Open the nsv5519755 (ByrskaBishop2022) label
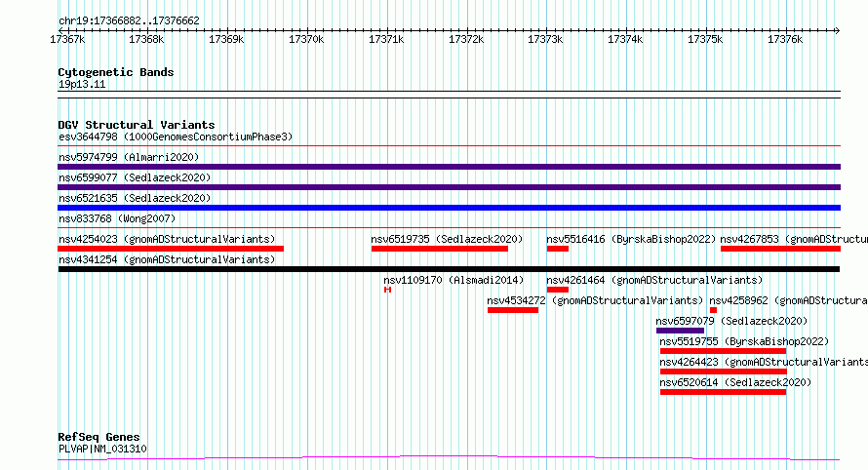The image size is (868, 470). [744, 341]
